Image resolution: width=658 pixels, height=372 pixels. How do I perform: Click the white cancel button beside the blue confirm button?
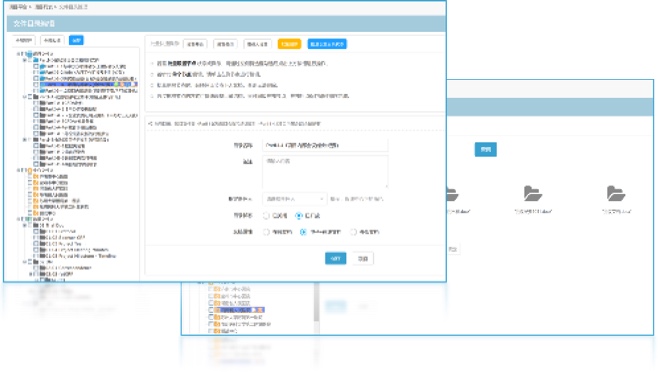[363, 258]
